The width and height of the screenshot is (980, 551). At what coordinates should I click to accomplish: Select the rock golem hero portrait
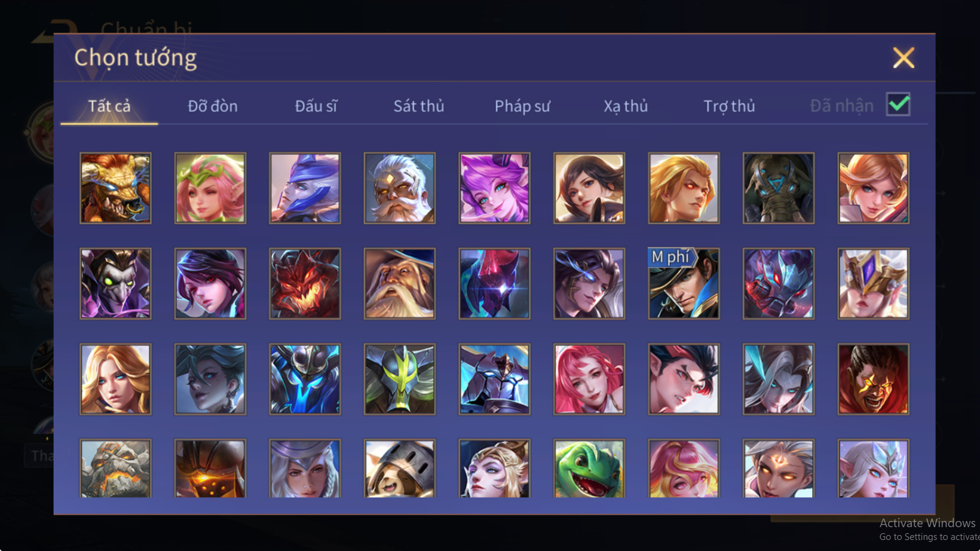(116, 468)
